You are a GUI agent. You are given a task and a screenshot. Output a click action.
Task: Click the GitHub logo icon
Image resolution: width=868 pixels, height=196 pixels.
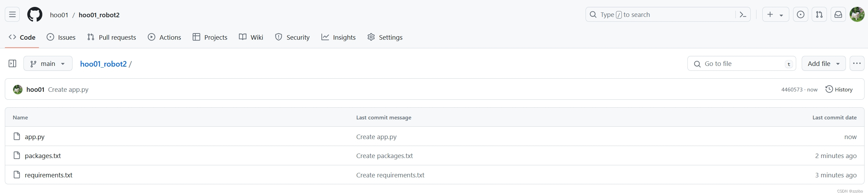35,14
